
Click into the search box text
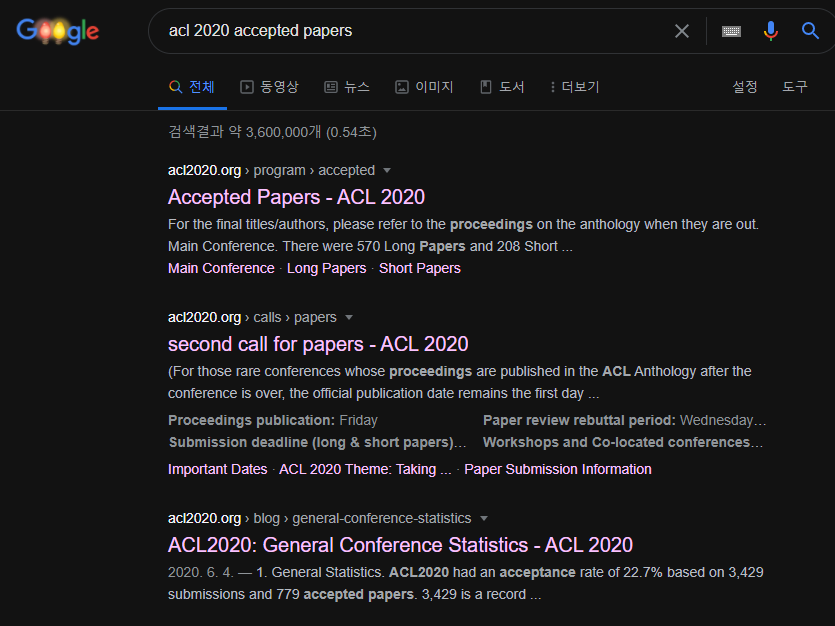pyautogui.click(x=260, y=31)
